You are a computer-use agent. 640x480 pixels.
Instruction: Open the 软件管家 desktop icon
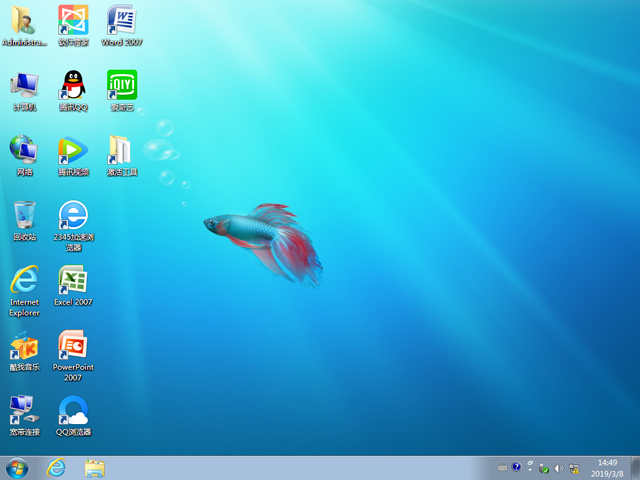point(73,21)
